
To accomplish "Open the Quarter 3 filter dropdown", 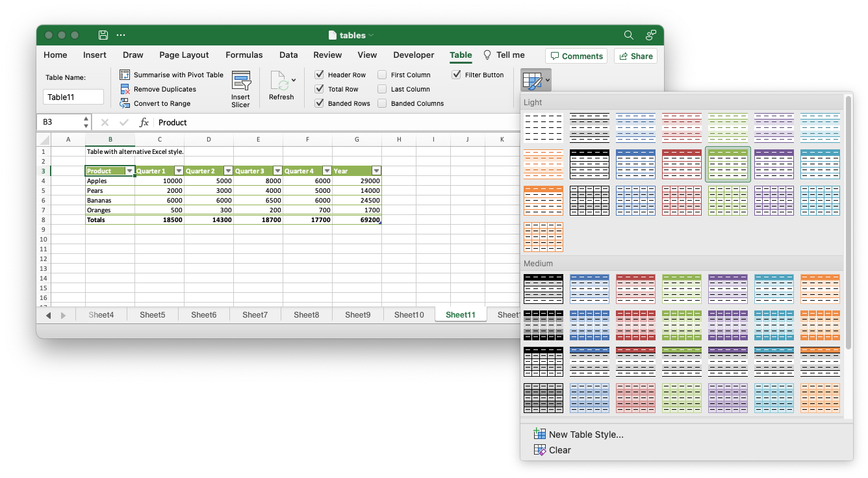I will coord(277,171).
